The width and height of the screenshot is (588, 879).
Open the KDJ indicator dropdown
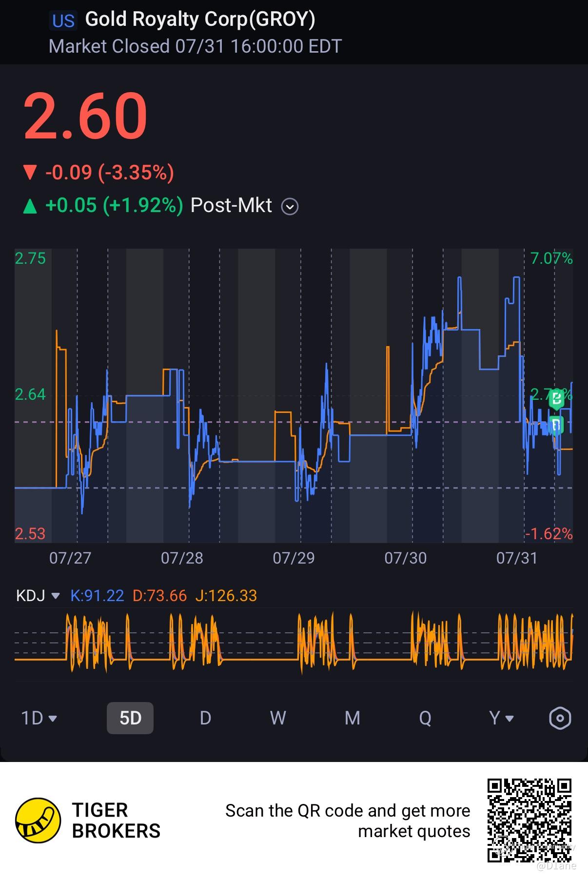(x=38, y=595)
